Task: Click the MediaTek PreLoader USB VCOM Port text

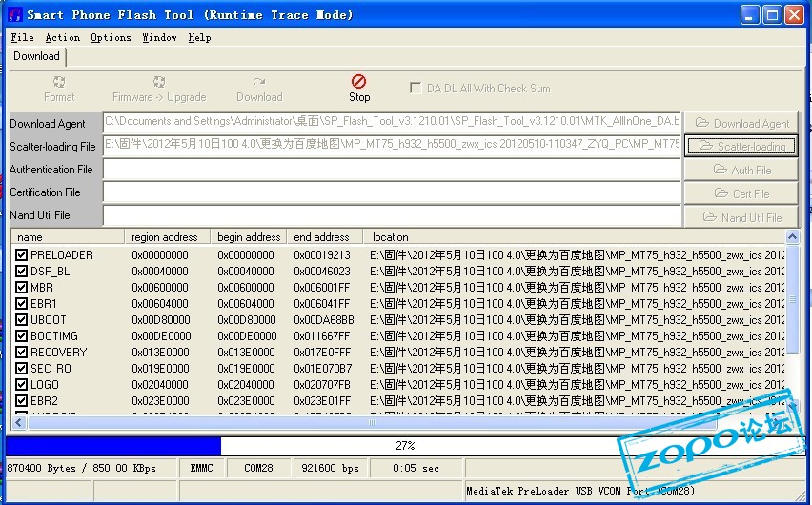Action: pos(580,491)
